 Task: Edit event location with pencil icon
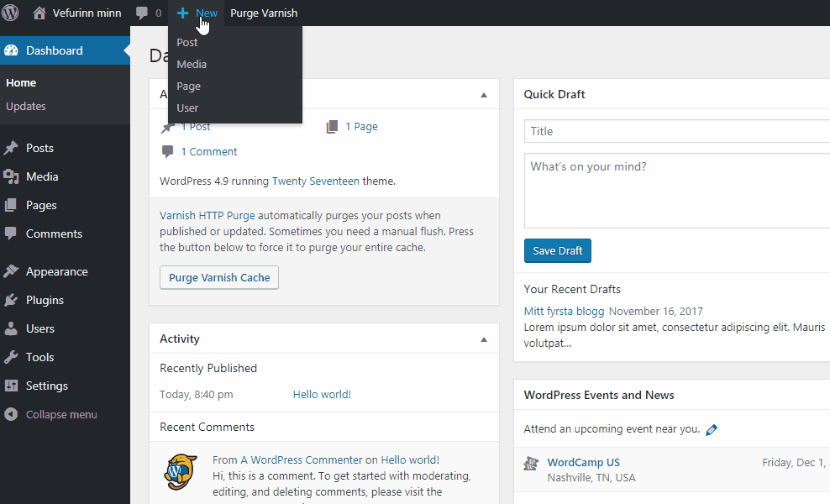[712, 429]
